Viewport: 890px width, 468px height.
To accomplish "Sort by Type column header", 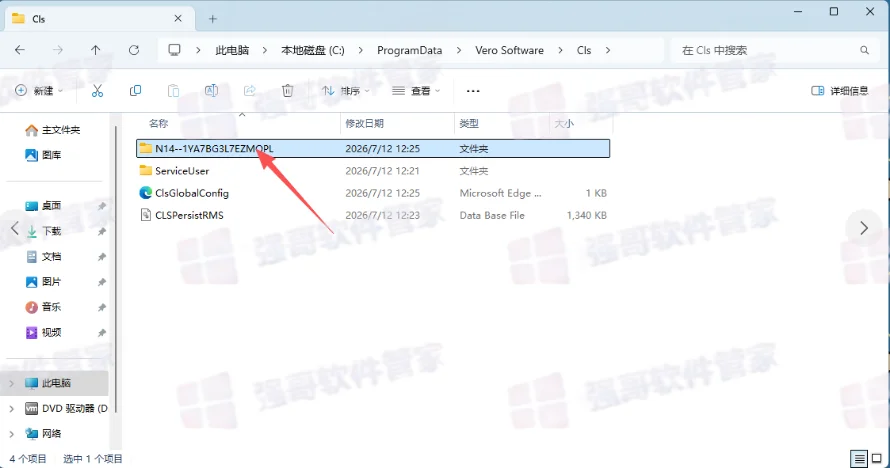I will click(469, 124).
